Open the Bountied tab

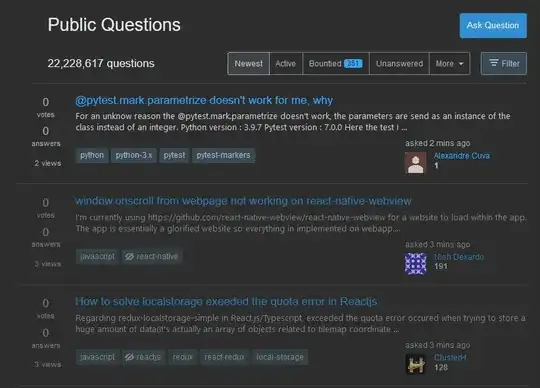[x=336, y=64]
